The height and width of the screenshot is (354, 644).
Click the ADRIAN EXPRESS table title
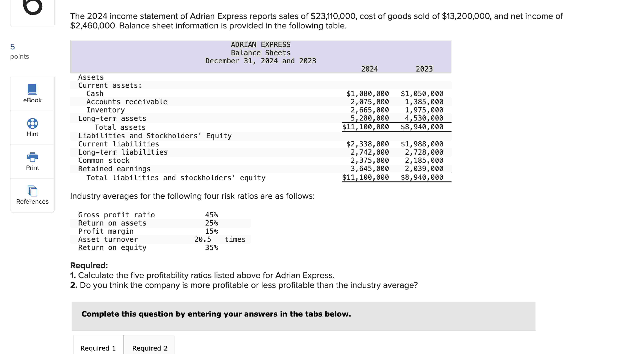(x=260, y=45)
